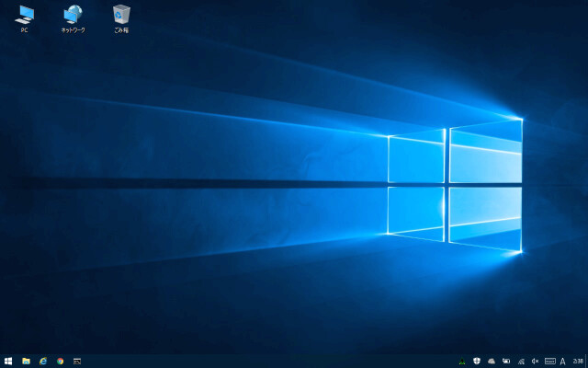Click the green triangle tray icon
The width and height of the screenshot is (588, 368).
point(462,362)
